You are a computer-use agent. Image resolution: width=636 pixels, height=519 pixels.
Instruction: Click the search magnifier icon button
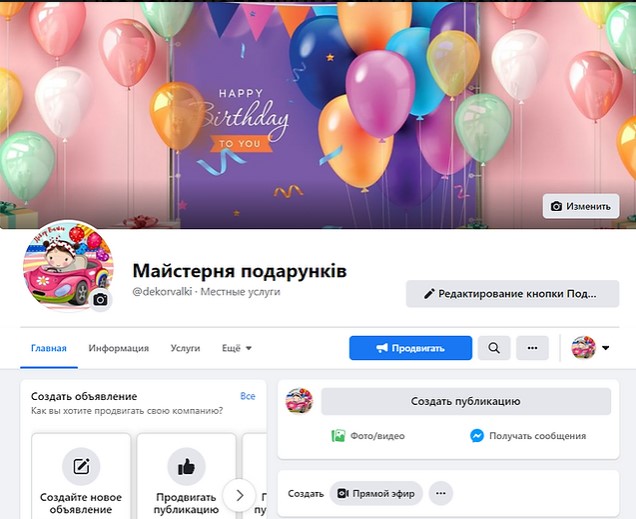coord(494,348)
